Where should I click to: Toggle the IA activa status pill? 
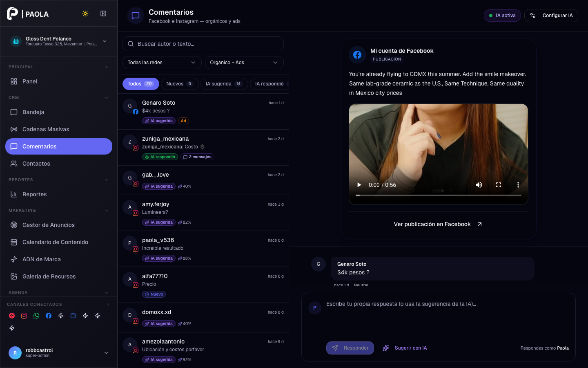502,16
